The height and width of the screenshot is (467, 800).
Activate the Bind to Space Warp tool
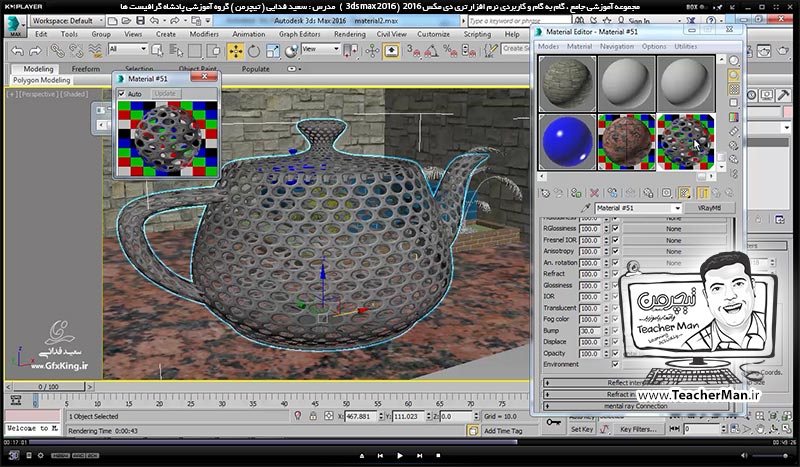tap(95, 51)
